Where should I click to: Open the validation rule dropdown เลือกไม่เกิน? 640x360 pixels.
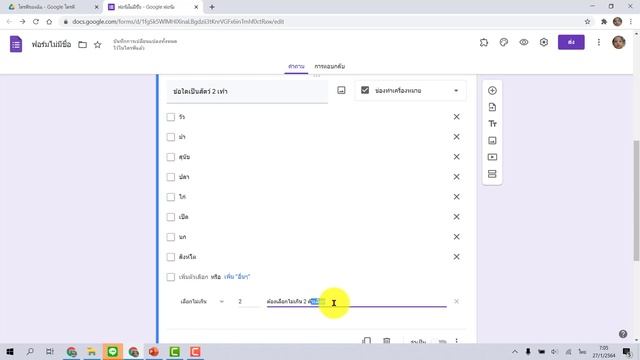tap(202, 302)
